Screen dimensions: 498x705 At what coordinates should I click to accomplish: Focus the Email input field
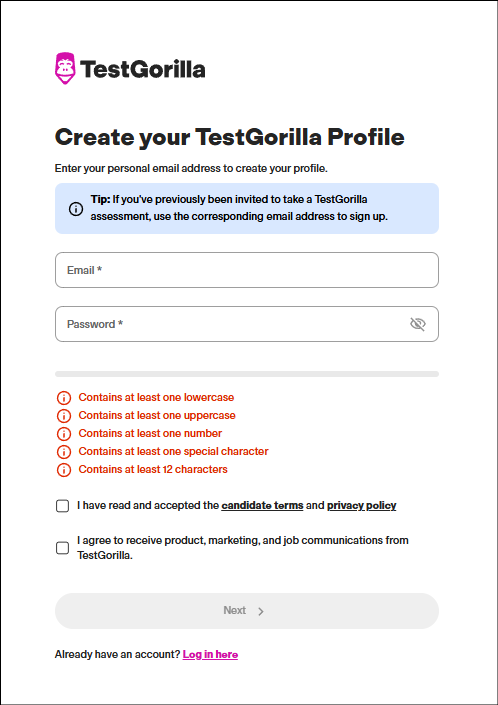247,270
